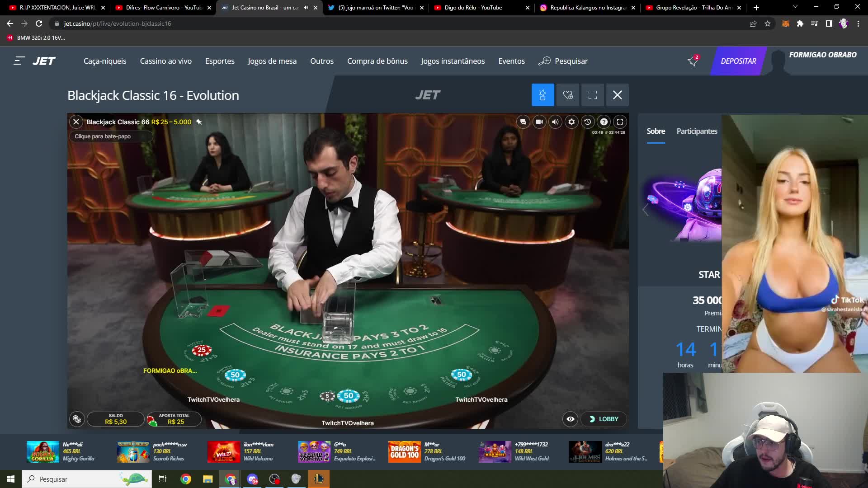The height and width of the screenshot is (488, 868).
Task: Open game settings gear icon
Action: coord(571,122)
